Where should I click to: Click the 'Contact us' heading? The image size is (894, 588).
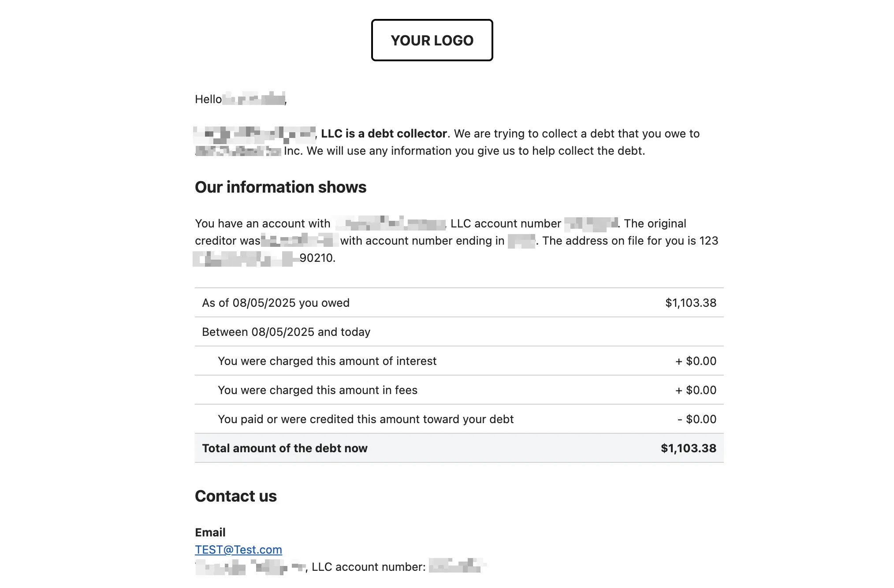236,496
